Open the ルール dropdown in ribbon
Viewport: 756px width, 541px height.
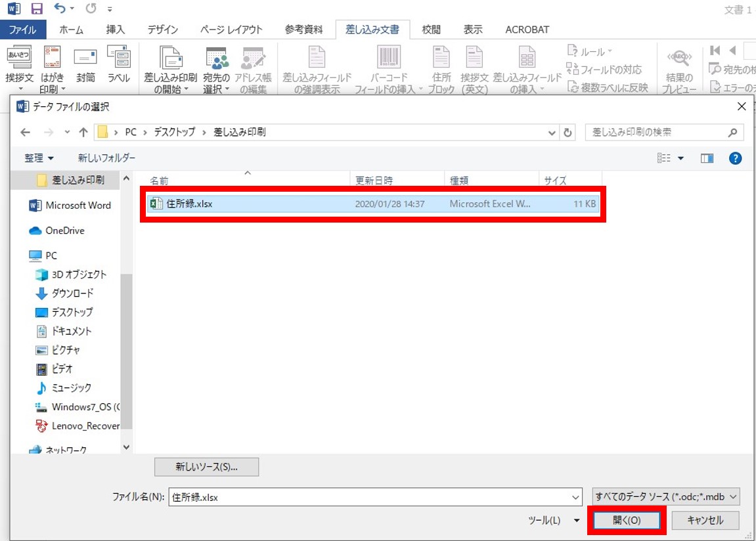coord(590,52)
